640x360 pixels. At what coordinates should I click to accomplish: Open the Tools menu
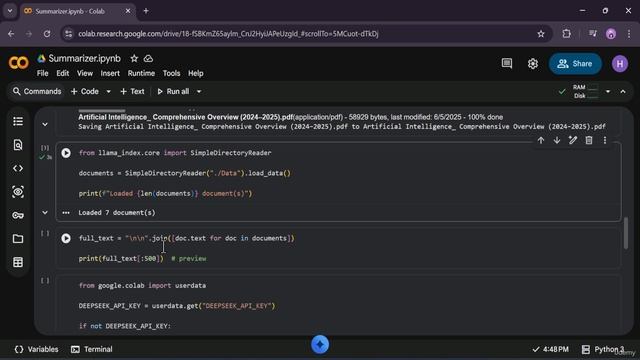click(x=171, y=73)
